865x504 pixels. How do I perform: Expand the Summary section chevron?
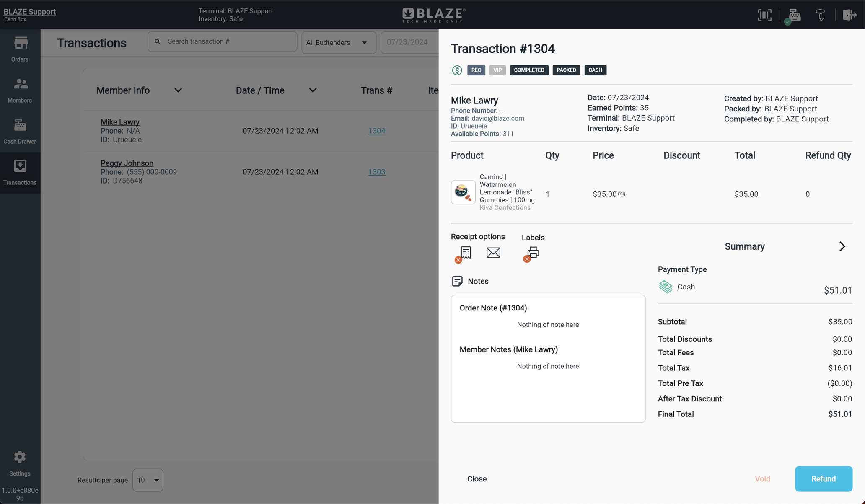pos(842,246)
